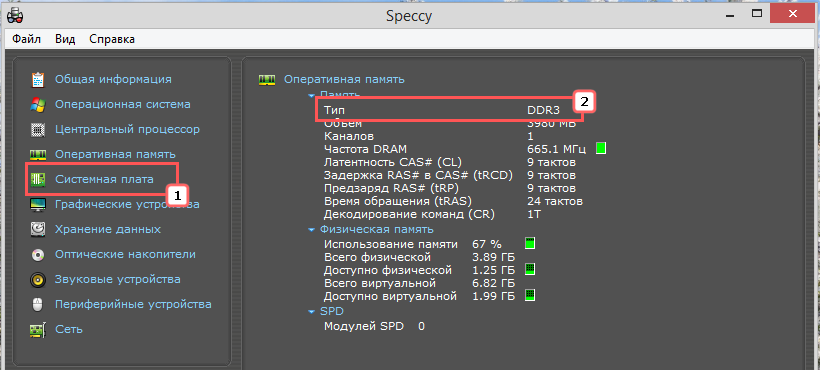
Task: Click graph icon beside Доступно физической 1.25 ГБ
Action: [x=530, y=269]
